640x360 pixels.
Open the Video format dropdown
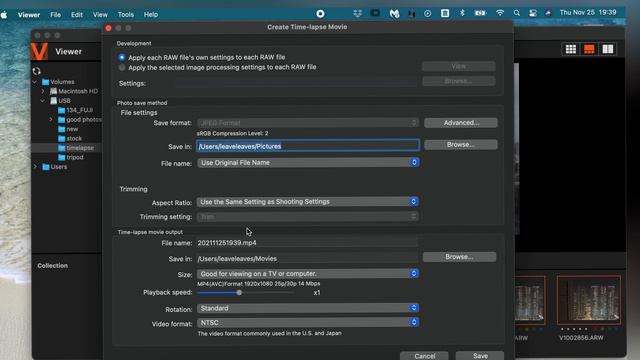click(308, 322)
